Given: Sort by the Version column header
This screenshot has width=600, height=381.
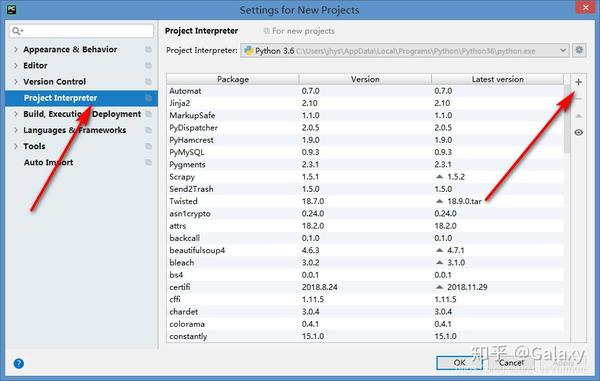Looking at the screenshot, I should tap(365, 79).
